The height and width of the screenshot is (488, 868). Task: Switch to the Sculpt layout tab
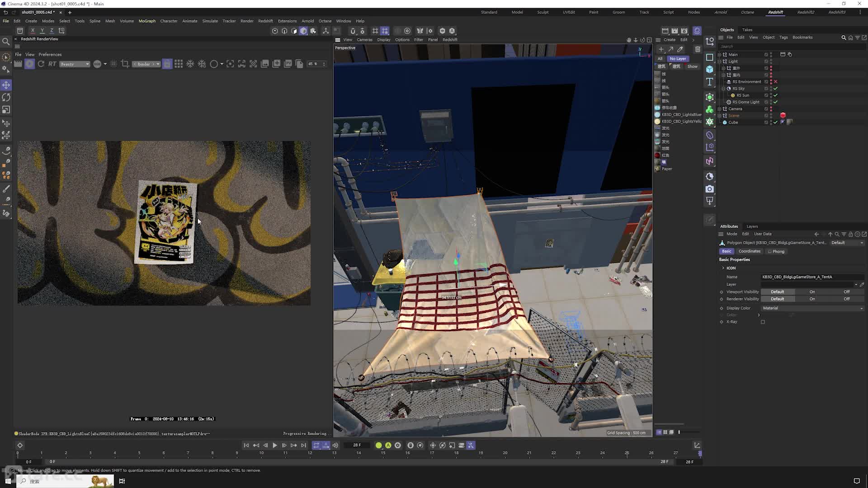pyautogui.click(x=543, y=12)
